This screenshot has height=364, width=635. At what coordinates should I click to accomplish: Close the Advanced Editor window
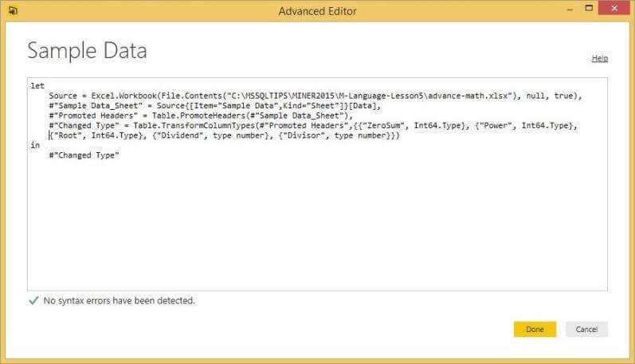pyautogui.click(x=614, y=8)
